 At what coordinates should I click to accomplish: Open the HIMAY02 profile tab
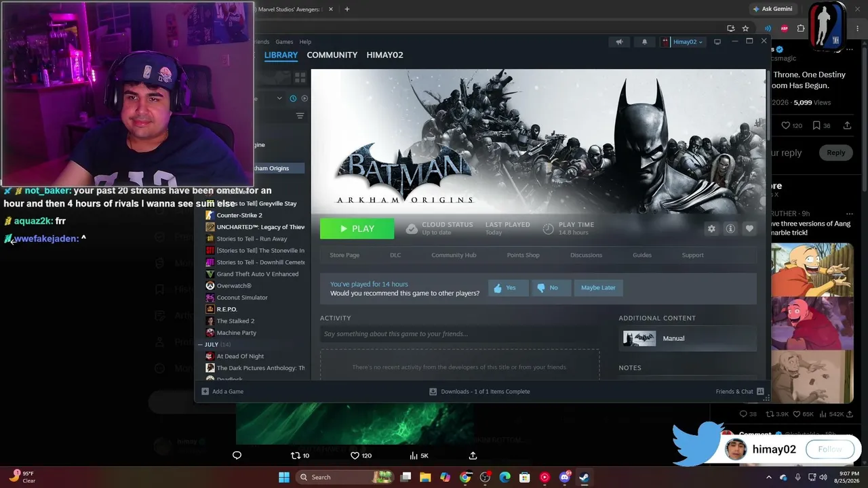(384, 55)
